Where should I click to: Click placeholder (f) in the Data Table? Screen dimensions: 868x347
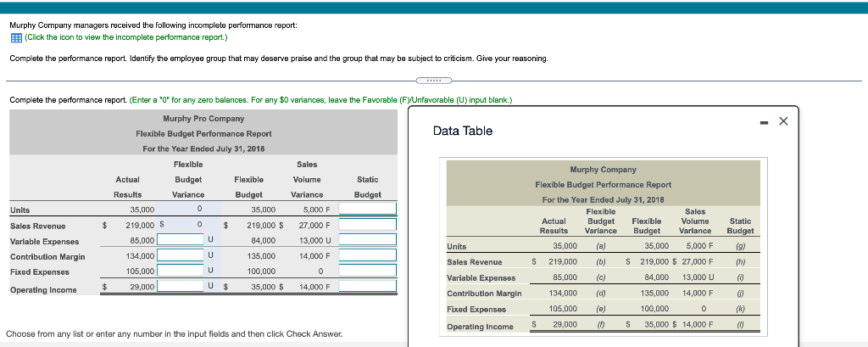601,324
